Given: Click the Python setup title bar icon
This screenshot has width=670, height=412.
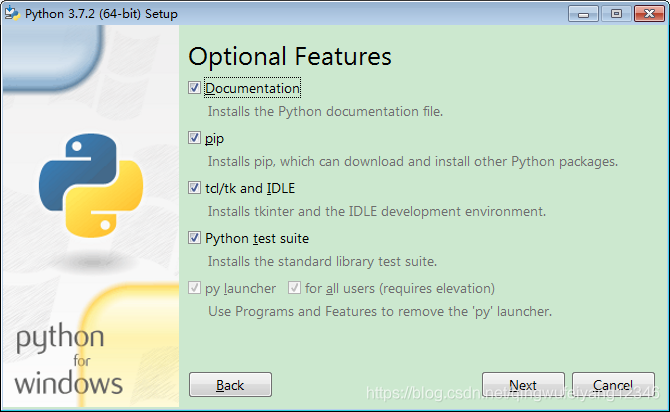Looking at the screenshot, I should coord(12,14).
